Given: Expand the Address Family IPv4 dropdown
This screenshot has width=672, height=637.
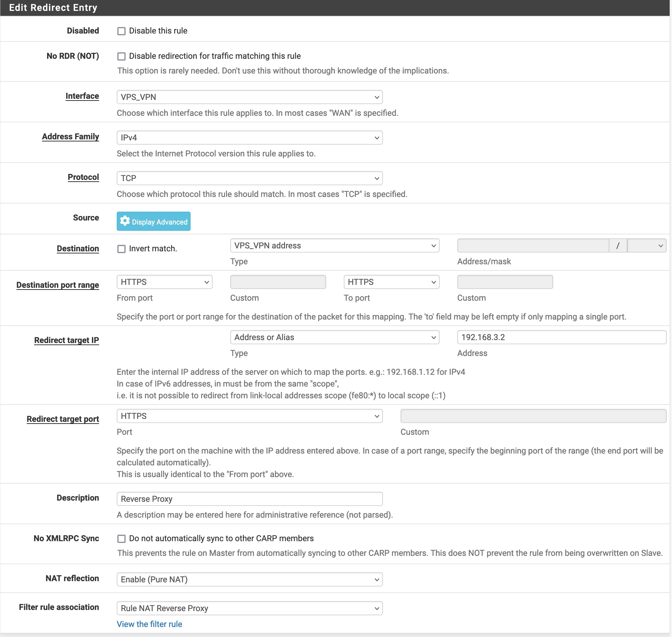Looking at the screenshot, I should tap(249, 138).
